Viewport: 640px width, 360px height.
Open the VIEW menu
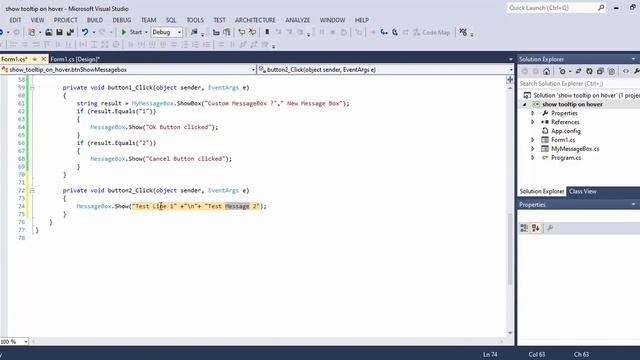(x=37, y=20)
